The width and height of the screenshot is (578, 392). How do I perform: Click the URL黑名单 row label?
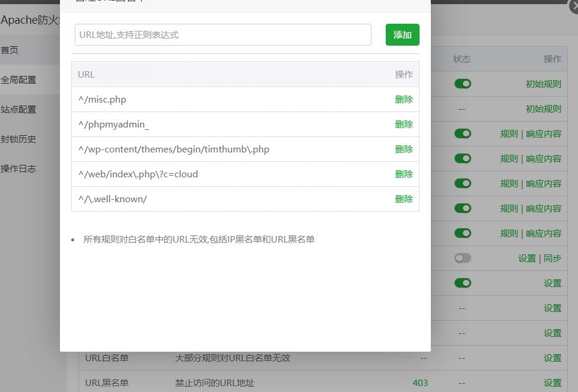107,383
